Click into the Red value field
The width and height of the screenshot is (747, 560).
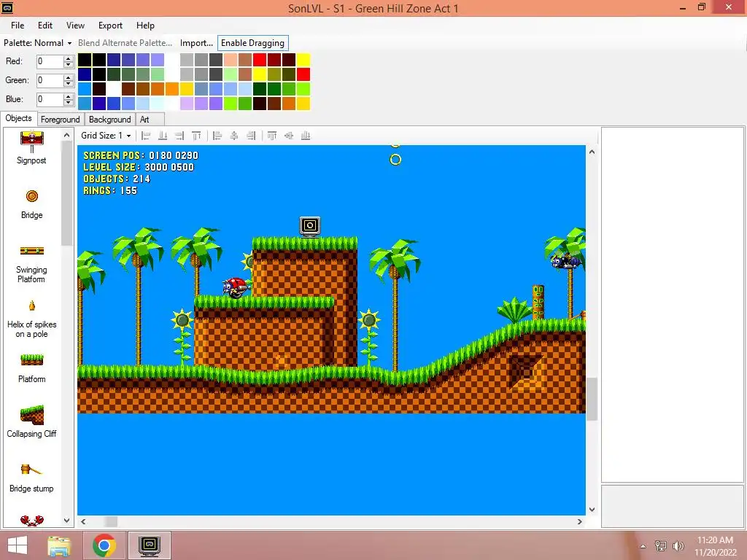point(50,61)
